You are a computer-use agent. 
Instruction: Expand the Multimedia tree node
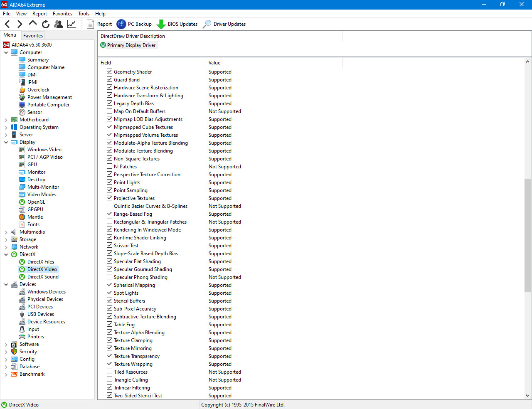coord(6,232)
